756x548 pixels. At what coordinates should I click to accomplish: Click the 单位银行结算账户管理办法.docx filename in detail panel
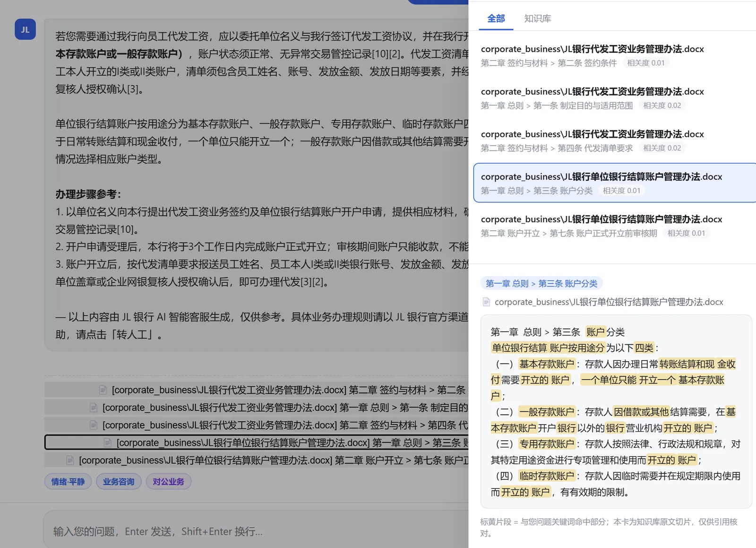click(609, 302)
